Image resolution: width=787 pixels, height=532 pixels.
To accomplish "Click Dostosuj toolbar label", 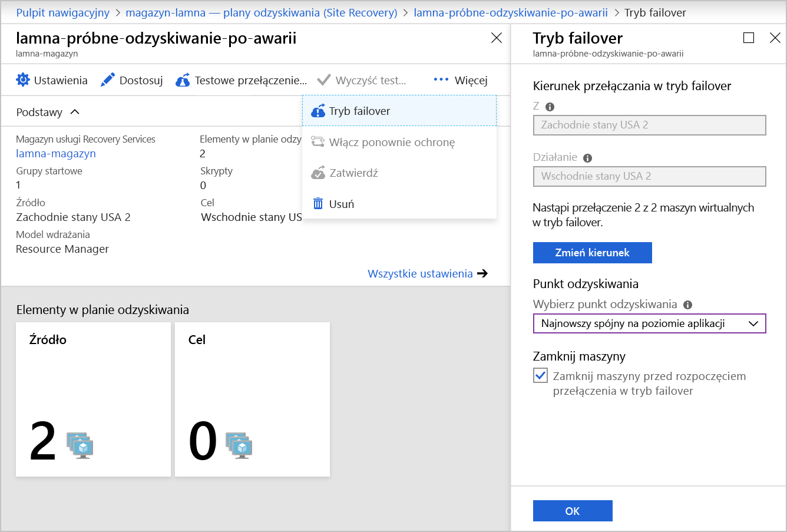I will [141, 80].
